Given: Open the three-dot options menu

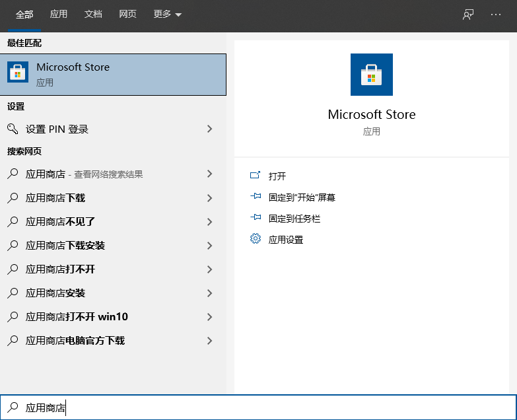Looking at the screenshot, I should [496, 15].
